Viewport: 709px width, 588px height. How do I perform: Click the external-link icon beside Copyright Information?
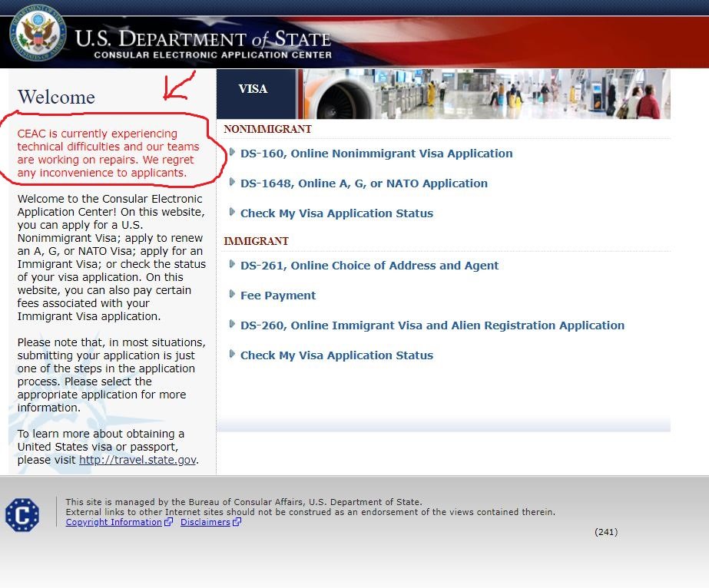tap(168, 522)
